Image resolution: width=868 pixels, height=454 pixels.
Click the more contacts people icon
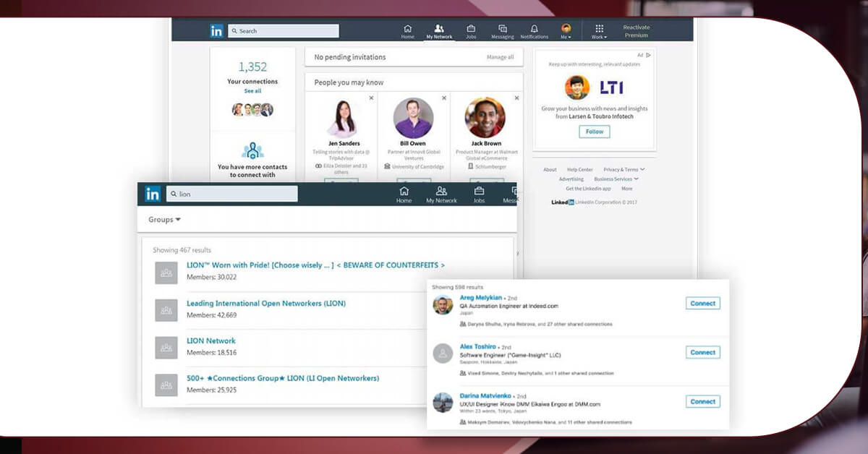pyautogui.click(x=252, y=150)
